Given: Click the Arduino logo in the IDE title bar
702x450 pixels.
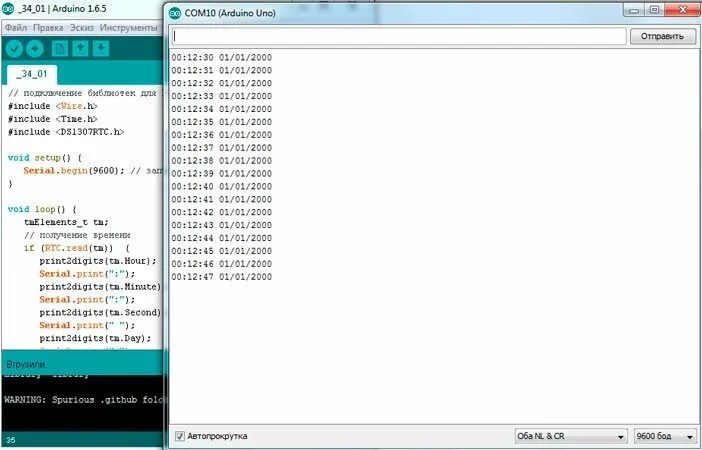Looking at the screenshot, I should [x=8, y=9].
